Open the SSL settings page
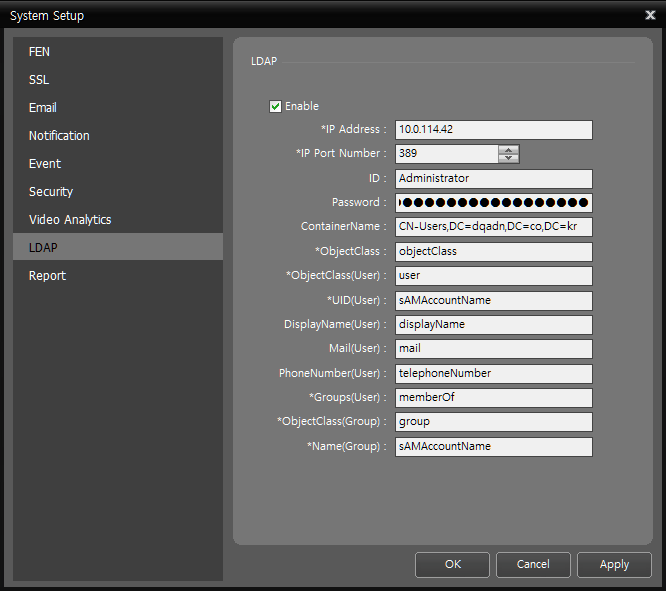 coord(118,79)
